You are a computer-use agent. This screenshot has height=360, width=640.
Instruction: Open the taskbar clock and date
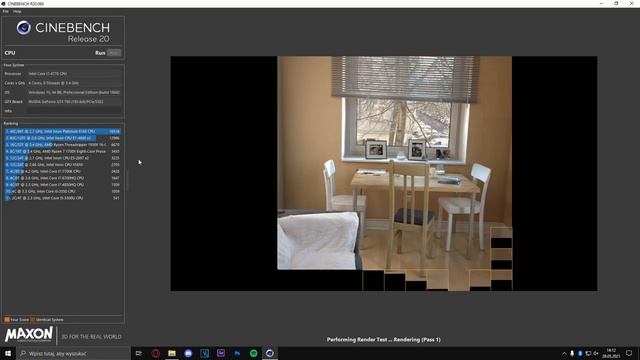(611, 353)
